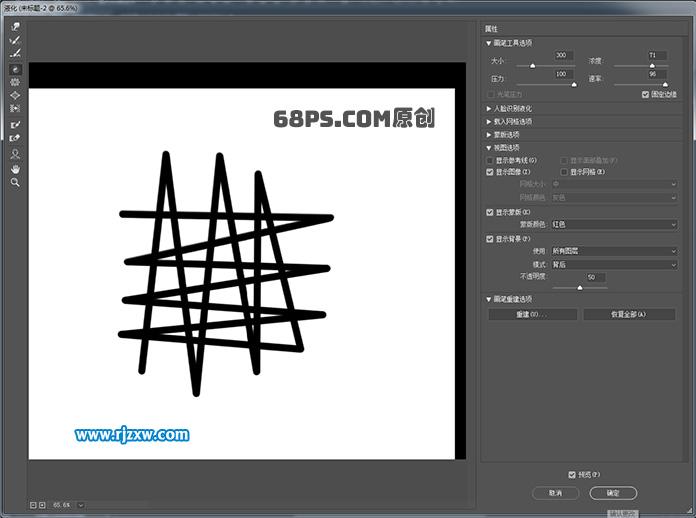Select the Hand tool
The width and height of the screenshot is (696, 518).
[x=15, y=169]
